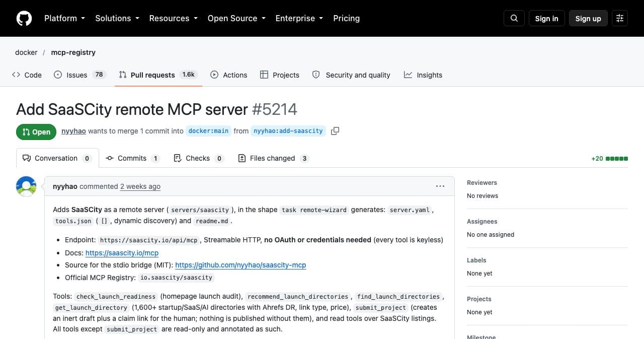
Task: Expand the Resources dropdown menu
Action: [x=173, y=18]
